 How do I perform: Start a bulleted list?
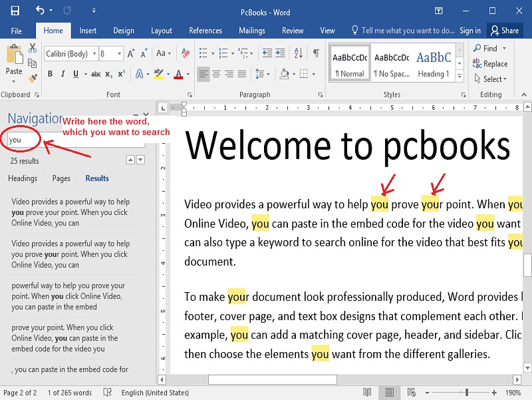(203, 53)
